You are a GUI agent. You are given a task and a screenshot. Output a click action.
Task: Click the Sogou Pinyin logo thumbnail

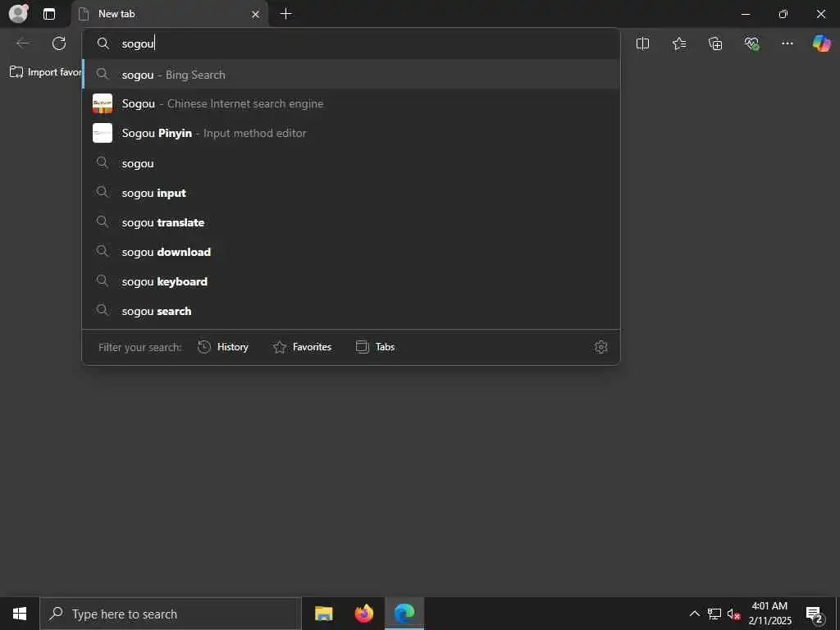click(x=103, y=133)
